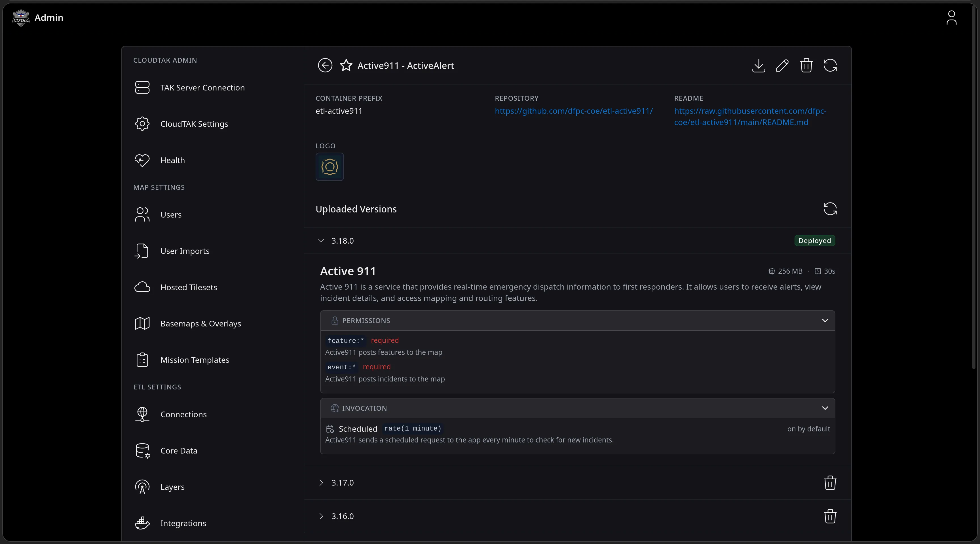Delete version 3.17.0
Image resolution: width=980 pixels, height=544 pixels.
(830, 483)
